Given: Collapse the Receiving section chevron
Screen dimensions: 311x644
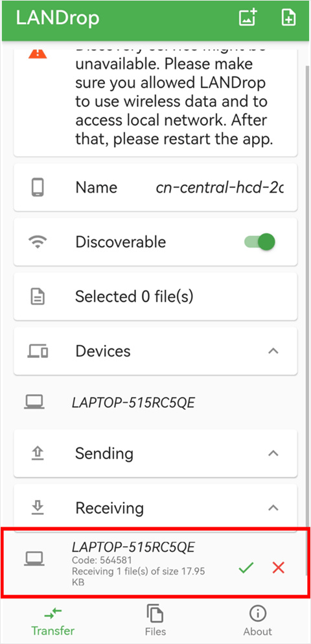Looking at the screenshot, I should (x=273, y=508).
